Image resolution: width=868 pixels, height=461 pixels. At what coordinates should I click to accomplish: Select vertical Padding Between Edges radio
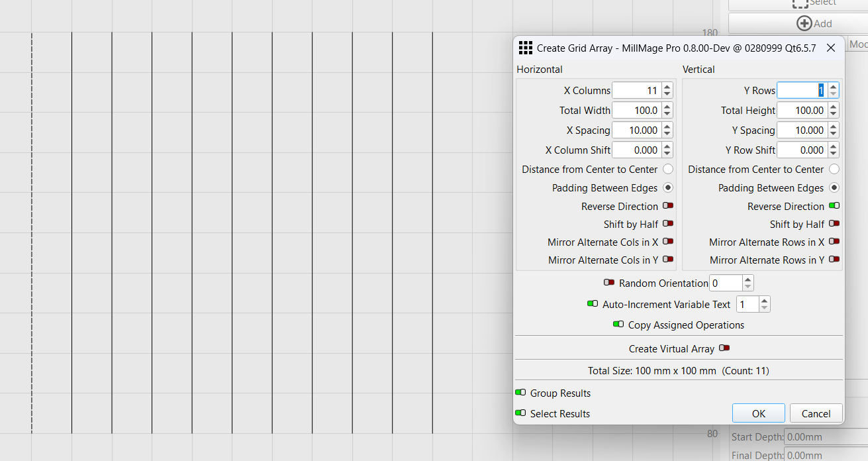834,188
